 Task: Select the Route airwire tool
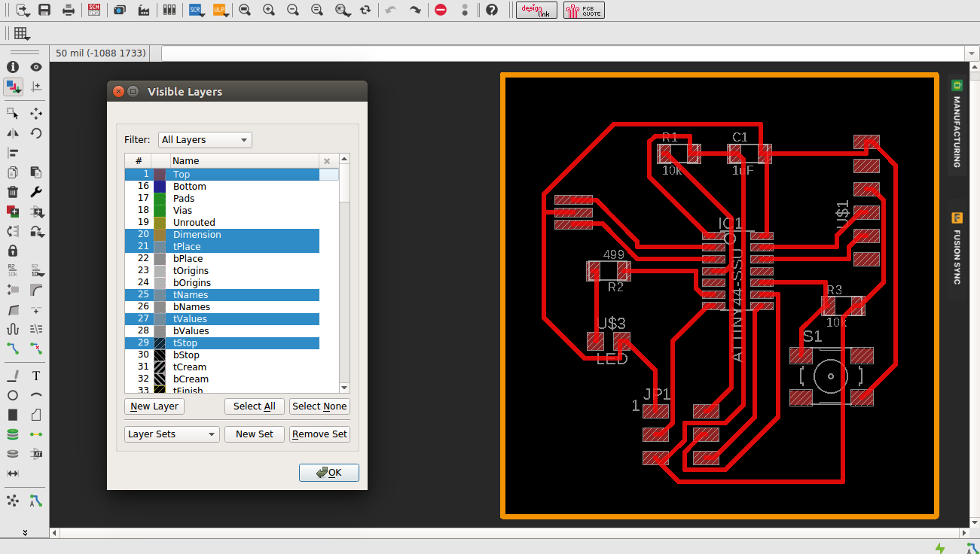[13, 348]
